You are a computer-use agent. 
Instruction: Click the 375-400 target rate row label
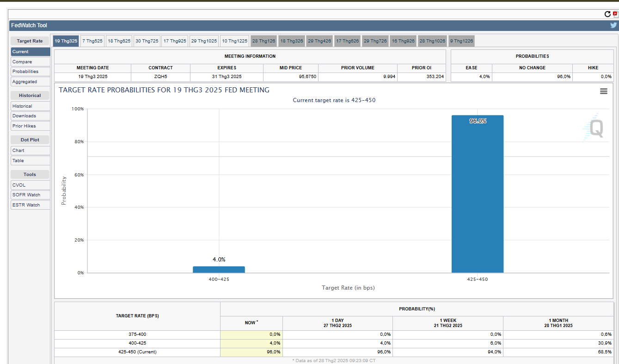click(137, 334)
